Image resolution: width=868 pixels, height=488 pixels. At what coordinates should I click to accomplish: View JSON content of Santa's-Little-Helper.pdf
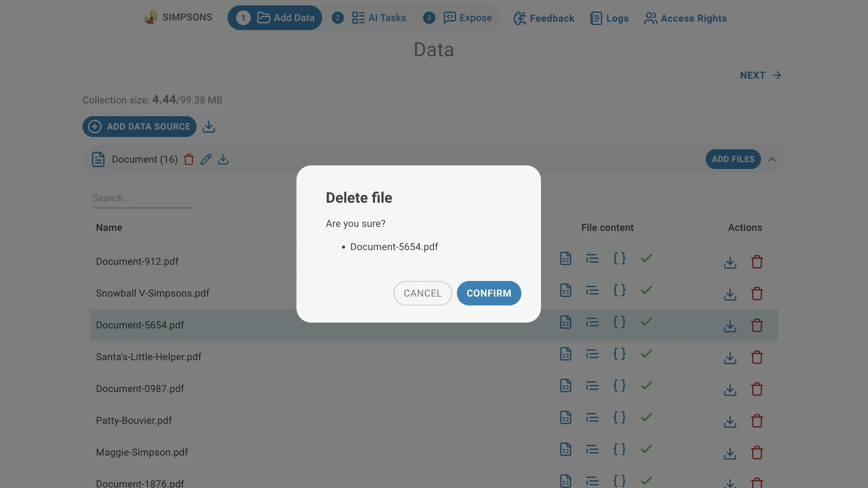(x=619, y=354)
